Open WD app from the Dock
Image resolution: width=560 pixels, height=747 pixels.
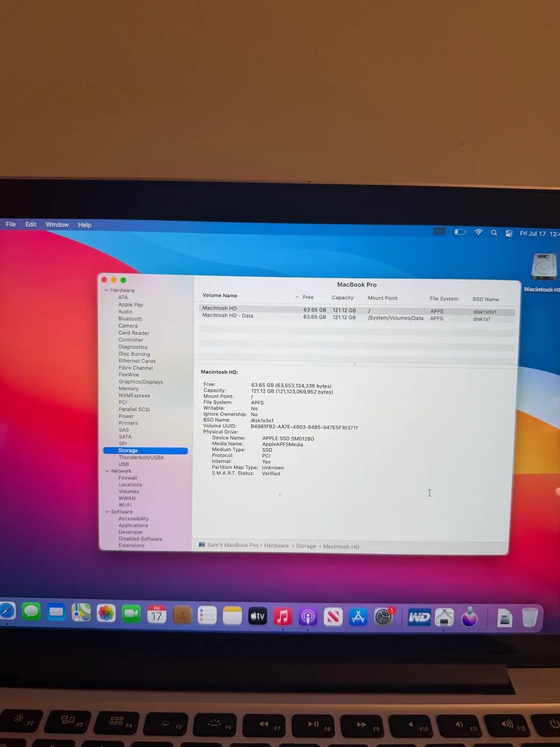[419, 617]
